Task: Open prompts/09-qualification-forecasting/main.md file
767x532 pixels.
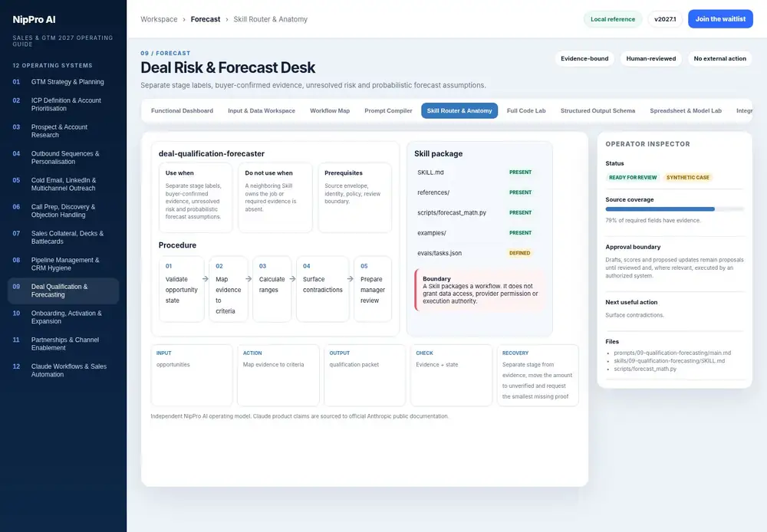Action: pos(672,353)
